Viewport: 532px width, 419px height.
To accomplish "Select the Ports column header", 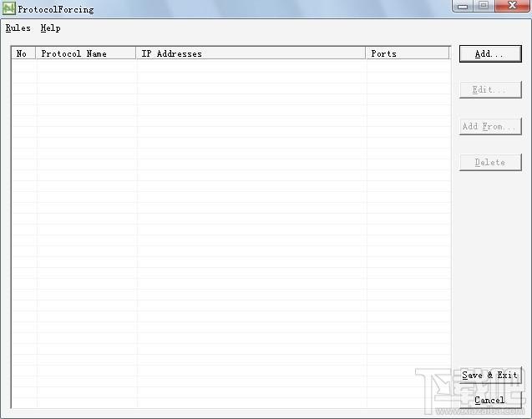I will pyautogui.click(x=408, y=53).
